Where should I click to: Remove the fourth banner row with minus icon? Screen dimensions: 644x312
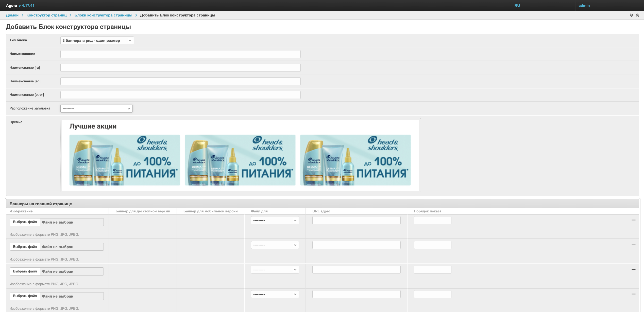coord(633,294)
